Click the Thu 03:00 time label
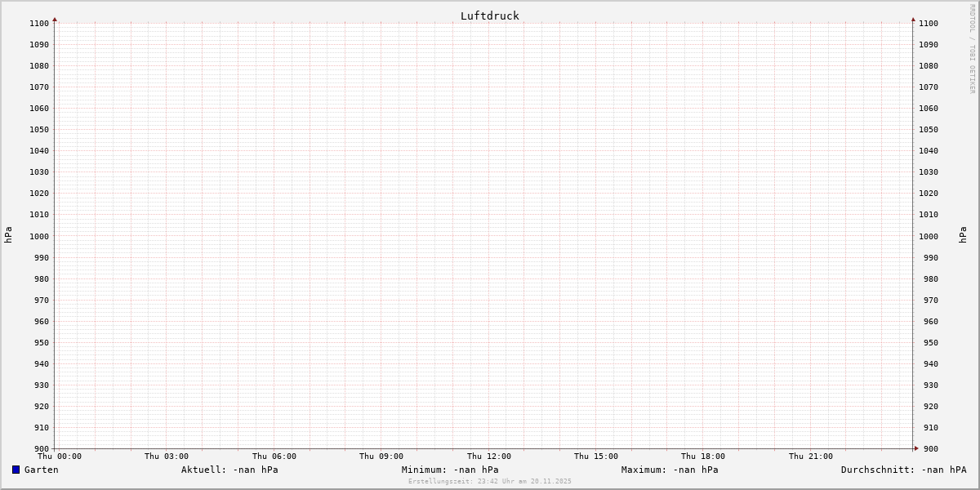Screen dimensions: 980x490 167,457
